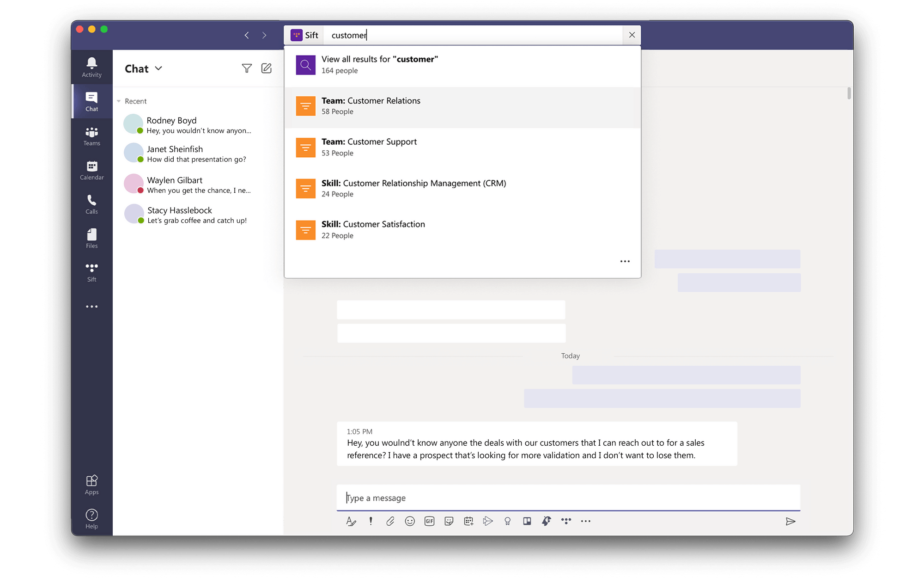This screenshot has width=924, height=578.
Task: Send the typed message
Action: click(791, 521)
